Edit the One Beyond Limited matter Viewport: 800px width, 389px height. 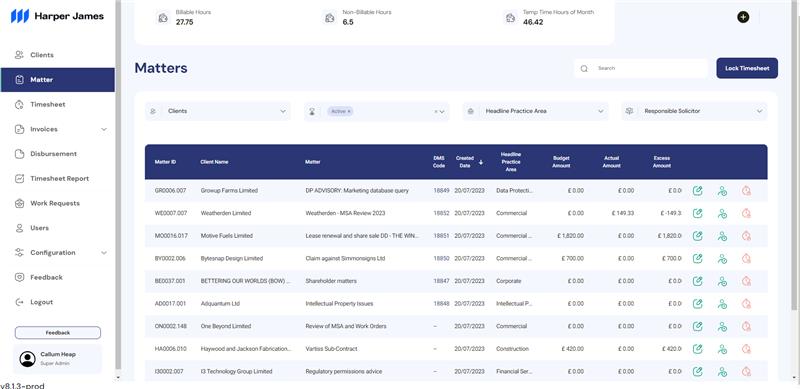pos(697,326)
